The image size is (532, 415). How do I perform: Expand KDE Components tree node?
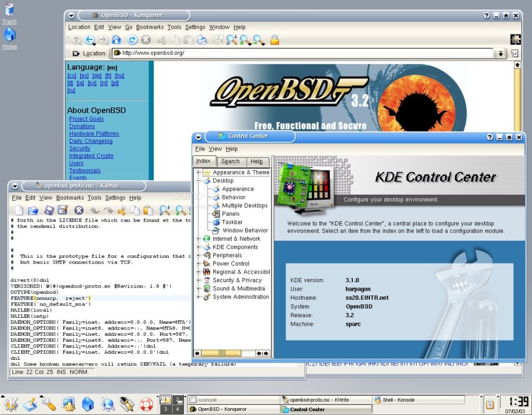pos(198,247)
